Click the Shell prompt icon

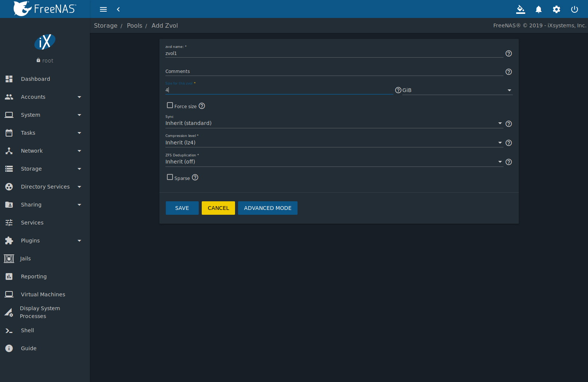pos(9,330)
